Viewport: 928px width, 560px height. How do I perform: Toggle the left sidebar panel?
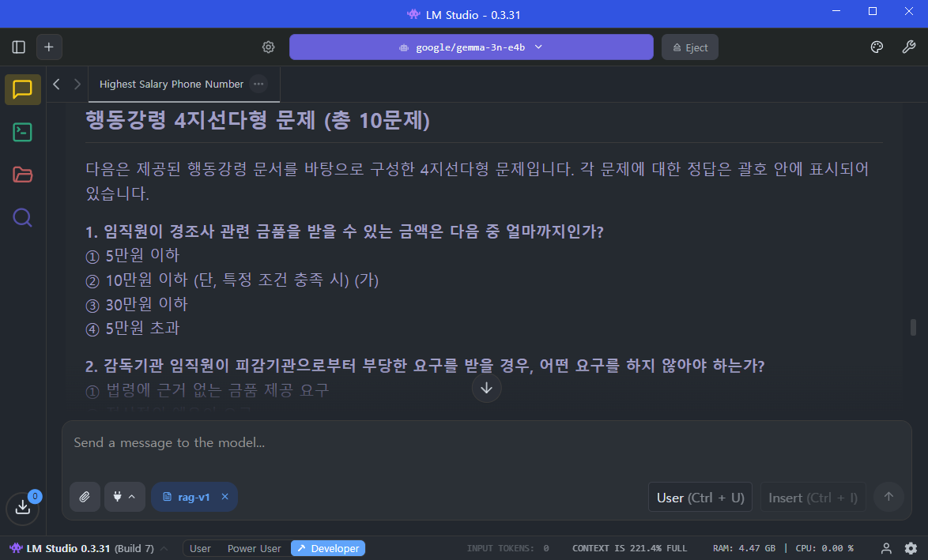tap(19, 47)
